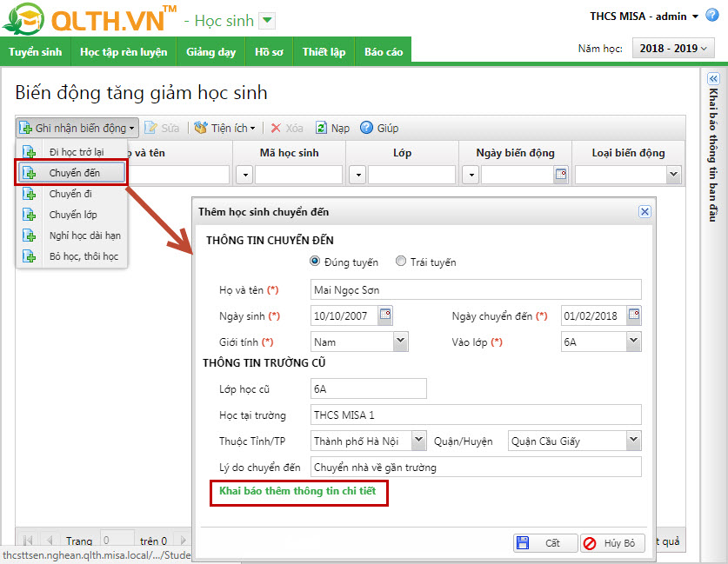Open the Năm học 2018 - 2019 dropdown
The image size is (728, 564).
coord(672,49)
